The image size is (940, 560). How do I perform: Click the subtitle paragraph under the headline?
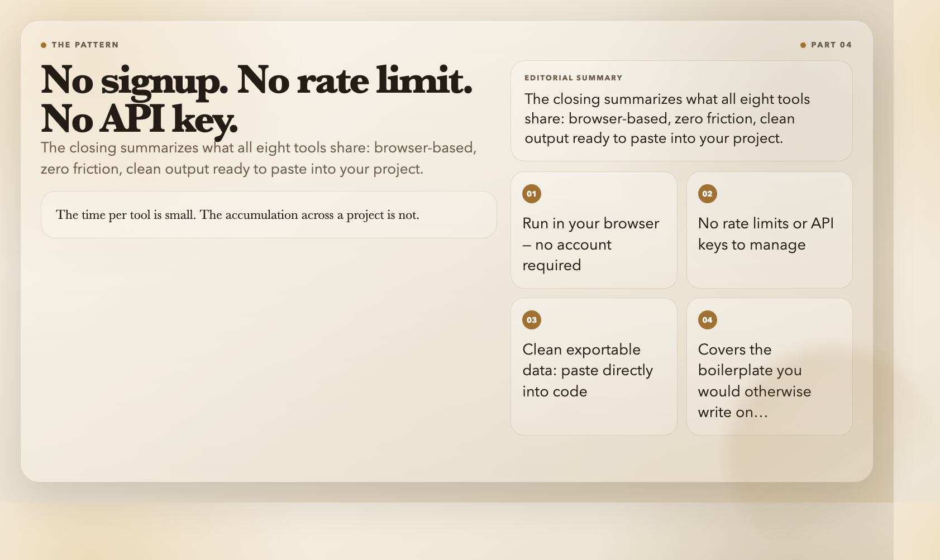click(x=259, y=158)
